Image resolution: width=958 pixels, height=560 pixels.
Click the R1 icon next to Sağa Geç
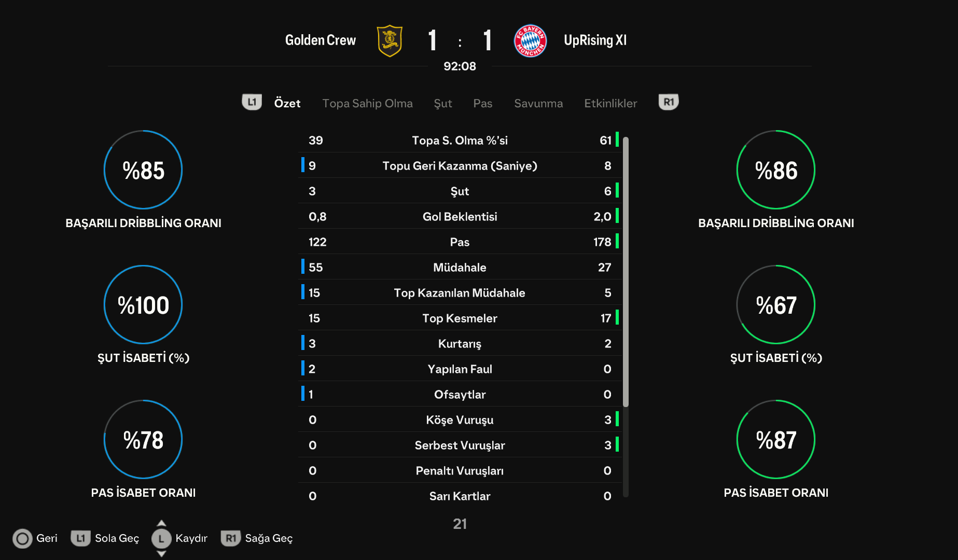click(231, 538)
